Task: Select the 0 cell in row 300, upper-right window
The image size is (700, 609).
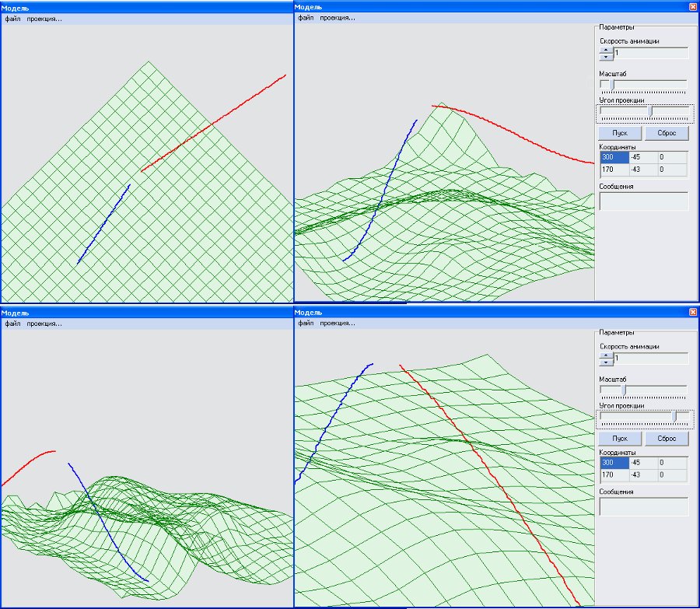Action: point(672,157)
